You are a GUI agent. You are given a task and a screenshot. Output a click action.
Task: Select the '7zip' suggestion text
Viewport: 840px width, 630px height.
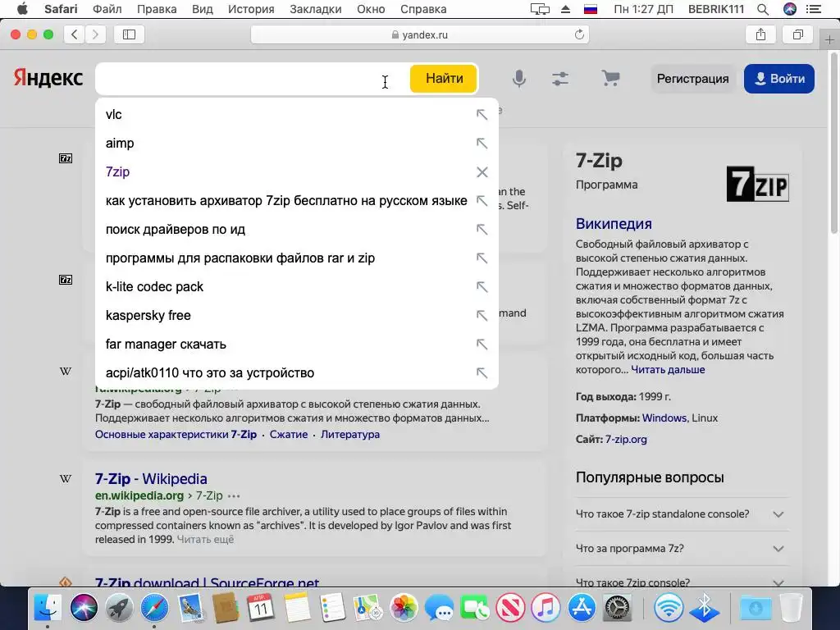click(x=117, y=172)
